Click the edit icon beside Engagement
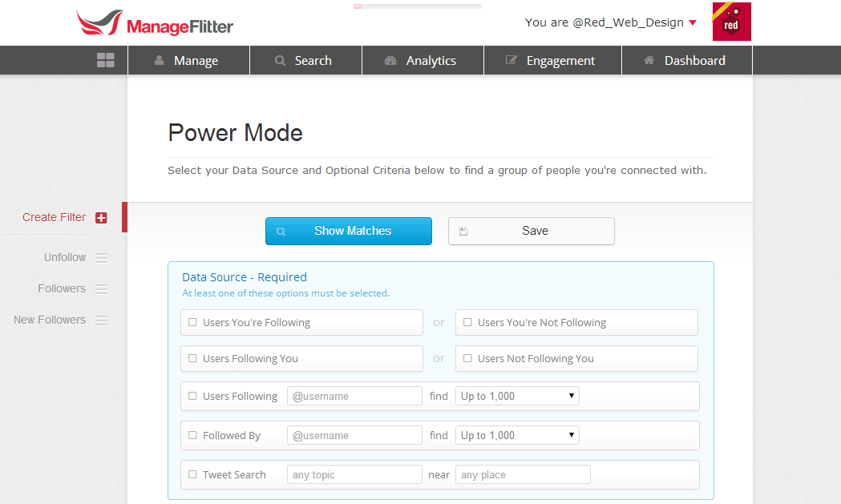 click(x=511, y=60)
